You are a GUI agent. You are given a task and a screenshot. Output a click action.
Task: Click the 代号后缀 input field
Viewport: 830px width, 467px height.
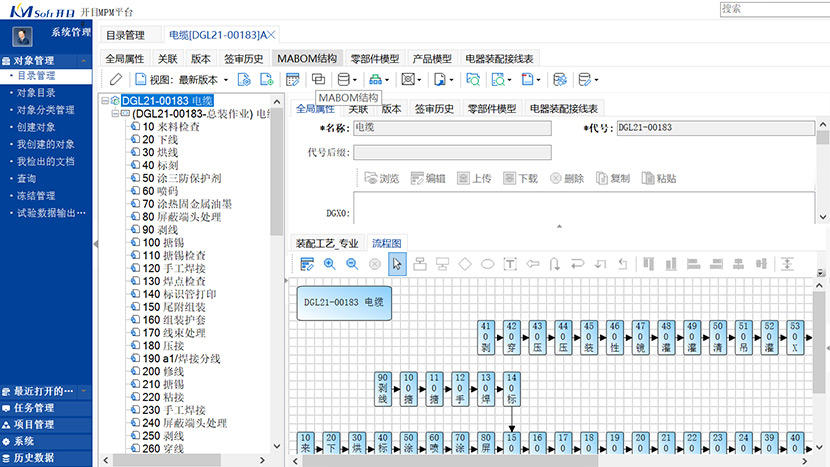(452, 152)
